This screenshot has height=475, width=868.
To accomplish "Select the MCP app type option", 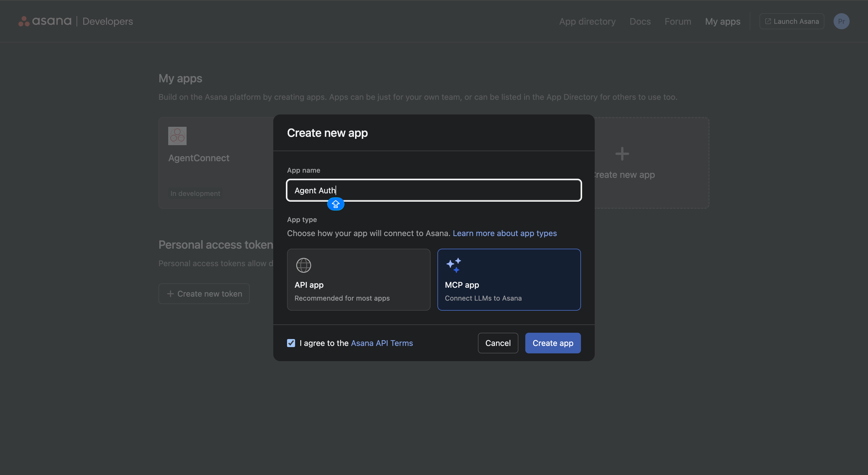I will click(x=509, y=280).
